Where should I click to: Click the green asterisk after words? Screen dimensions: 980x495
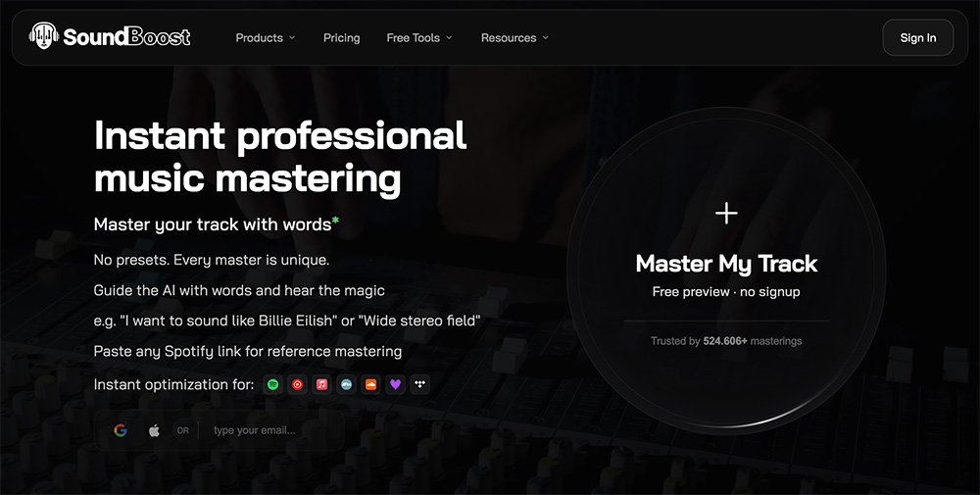[x=335, y=221]
